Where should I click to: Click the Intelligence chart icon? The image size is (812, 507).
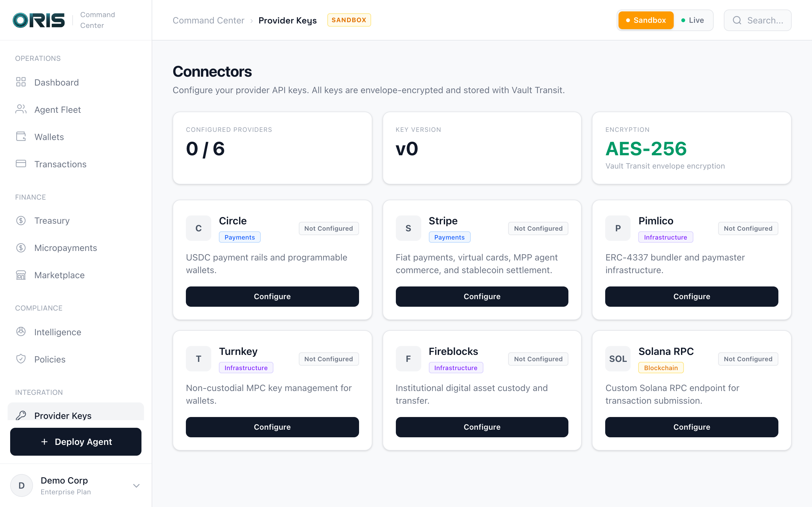21,332
